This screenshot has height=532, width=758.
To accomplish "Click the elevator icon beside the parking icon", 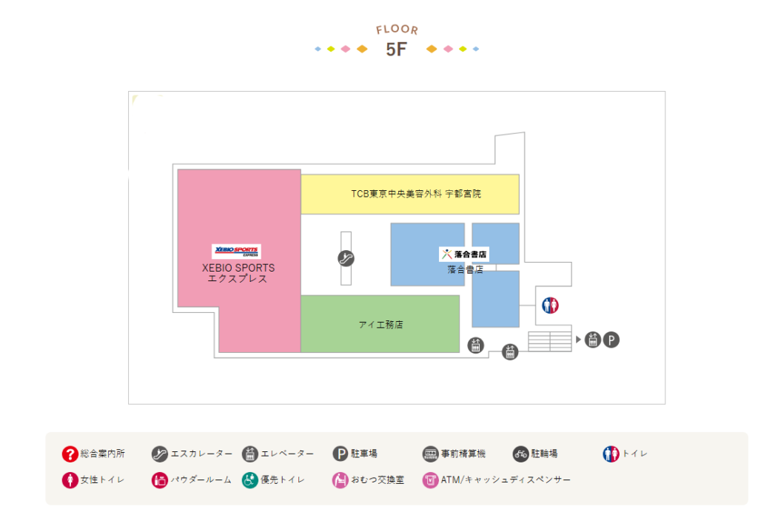I will tap(592, 340).
